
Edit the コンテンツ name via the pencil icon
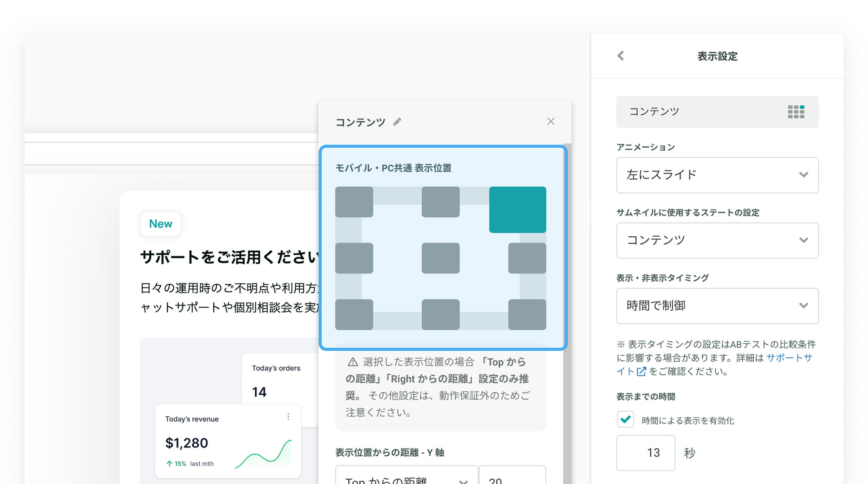pos(397,121)
